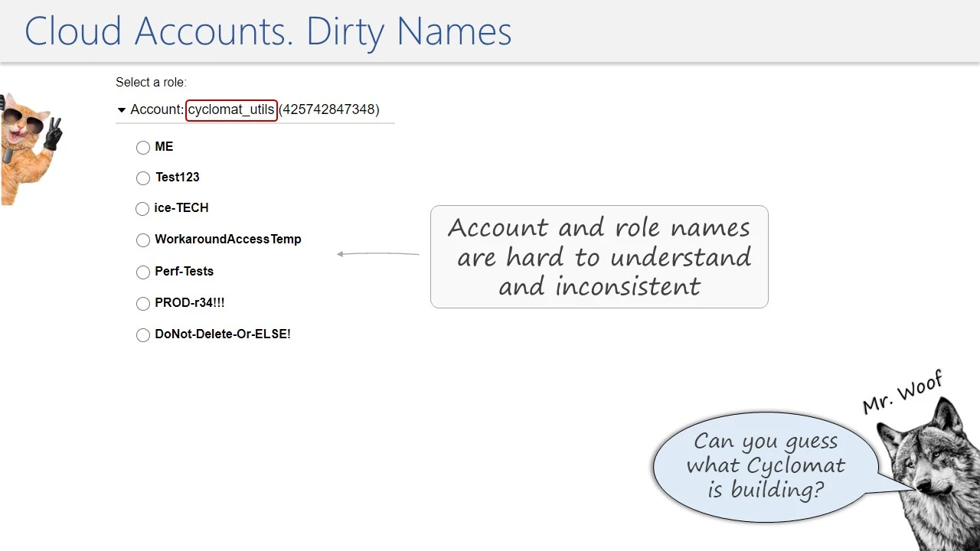Click the Select a role label
The height and width of the screenshot is (551, 980).
pos(151,82)
